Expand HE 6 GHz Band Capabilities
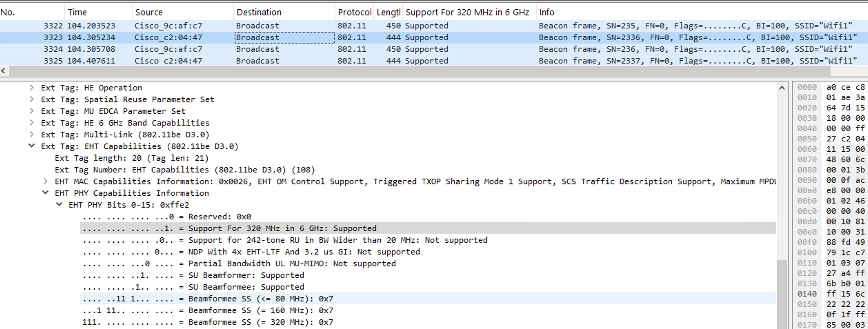This screenshot has width=868, height=329. tap(31, 123)
